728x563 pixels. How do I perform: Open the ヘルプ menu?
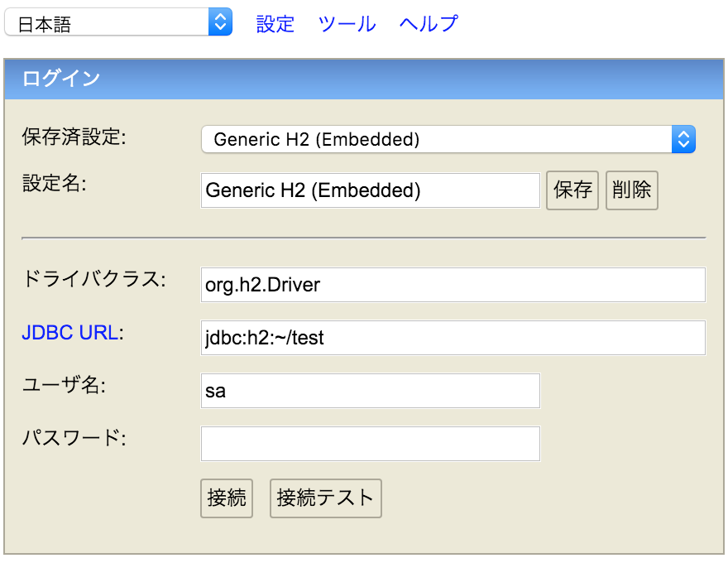click(x=427, y=24)
